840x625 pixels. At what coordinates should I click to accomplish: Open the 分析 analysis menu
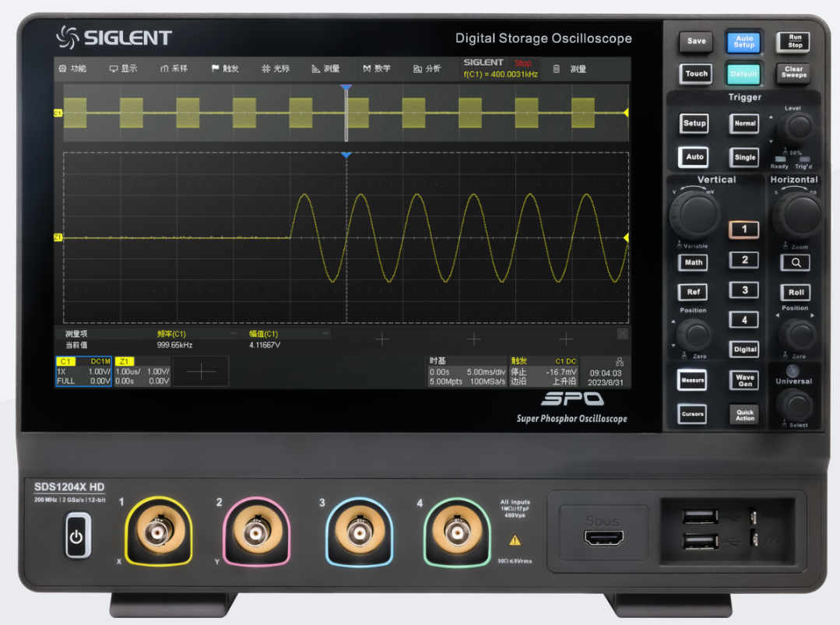click(x=427, y=68)
